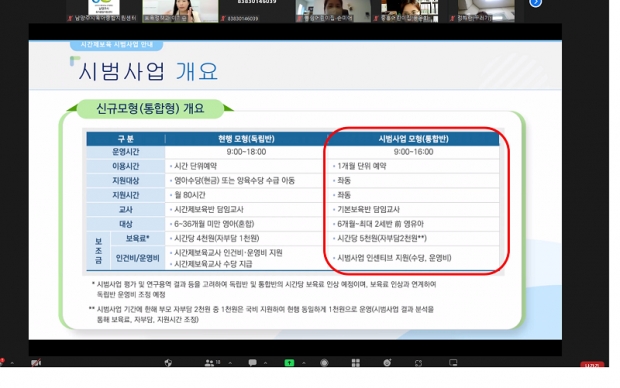Screen dimensions: 620x388
Task: Select the first participant thumbnail with logo
Action: coord(104,11)
